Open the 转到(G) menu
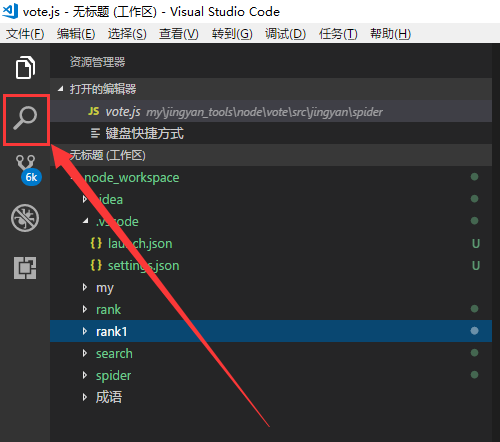 click(x=232, y=33)
